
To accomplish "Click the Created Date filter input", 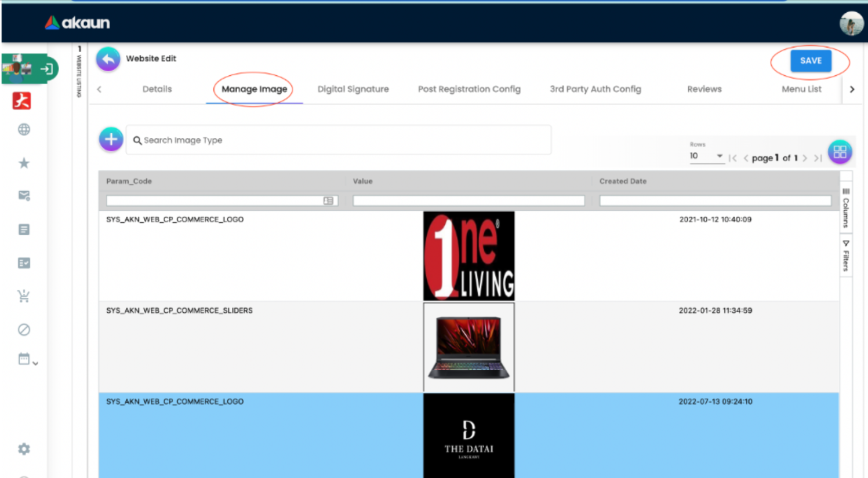I will pos(715,200).
